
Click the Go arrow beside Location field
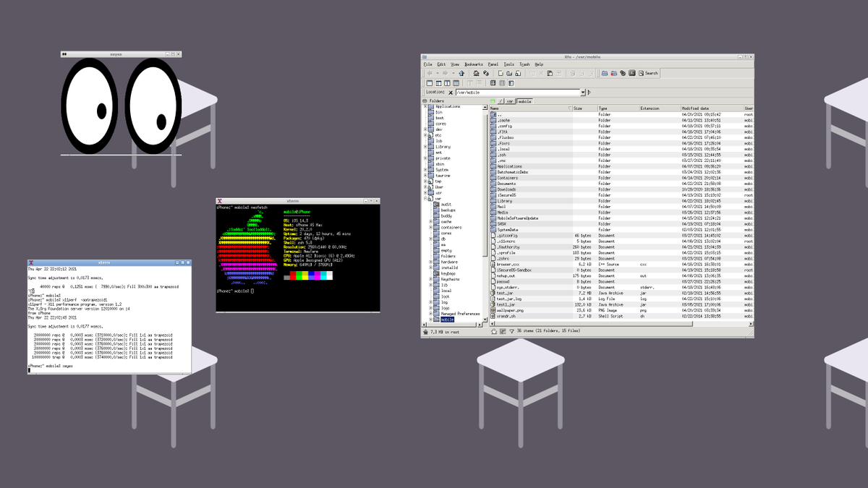click(x=590, y=93)
